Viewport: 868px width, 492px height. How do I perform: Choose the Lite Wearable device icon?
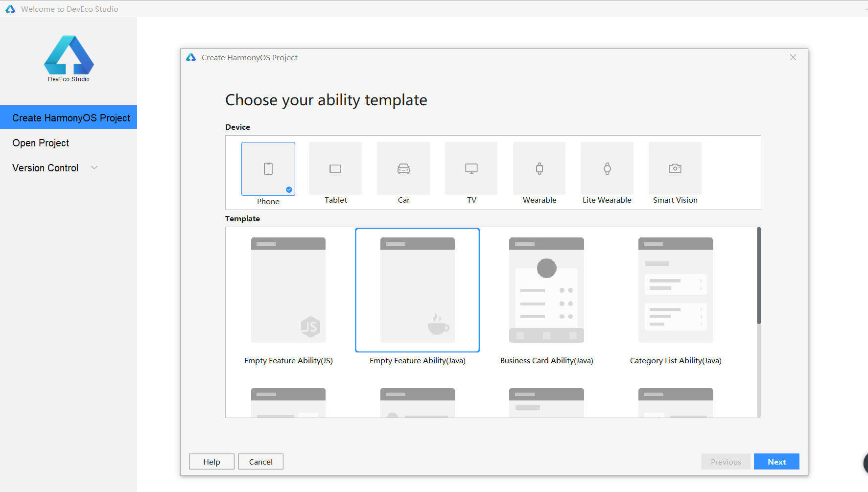[x=607, y=168]
